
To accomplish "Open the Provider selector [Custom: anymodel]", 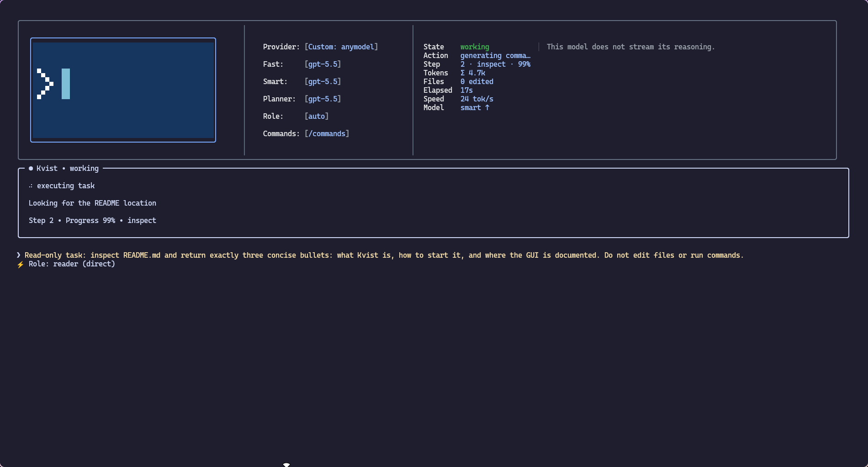I will click(341, 47).
